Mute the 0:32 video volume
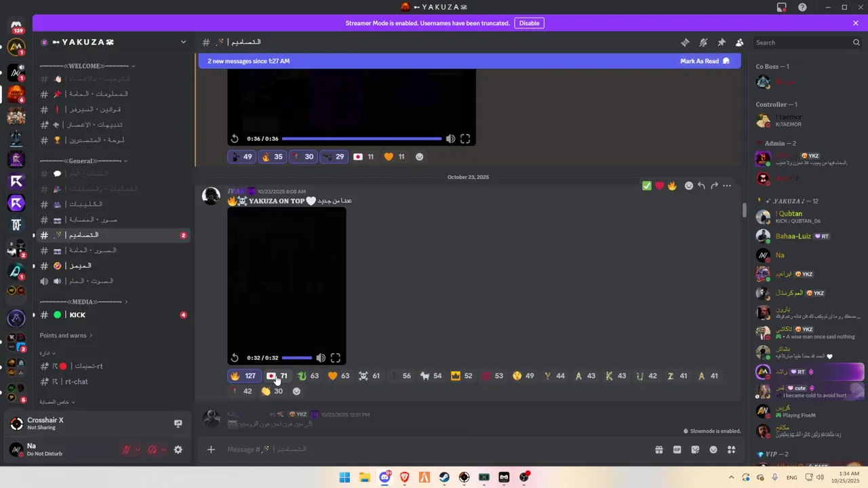The width and height of the screenshot is (868, 488). [321, 358]
